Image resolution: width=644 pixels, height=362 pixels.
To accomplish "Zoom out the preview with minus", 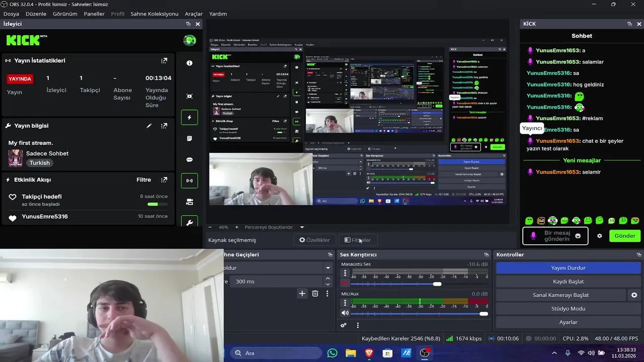I will click(210, 227).
